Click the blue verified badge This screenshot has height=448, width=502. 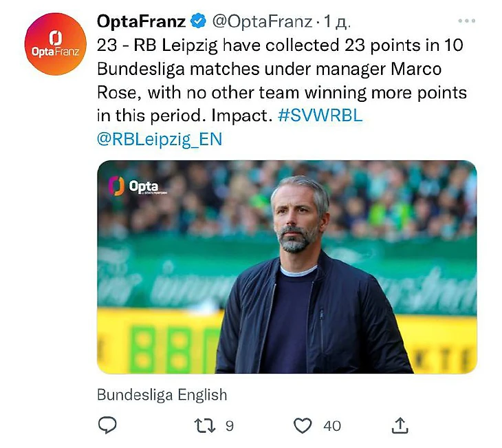tap(196, 22)
